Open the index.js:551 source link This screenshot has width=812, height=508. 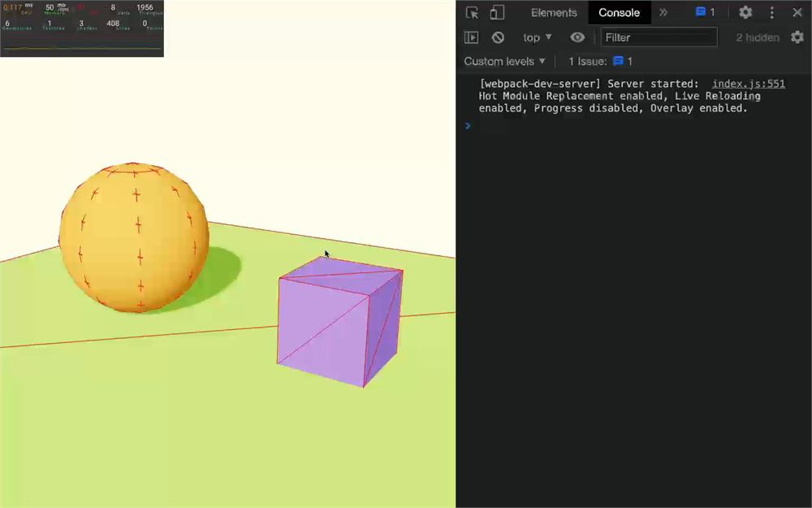(x=749, y=84)
